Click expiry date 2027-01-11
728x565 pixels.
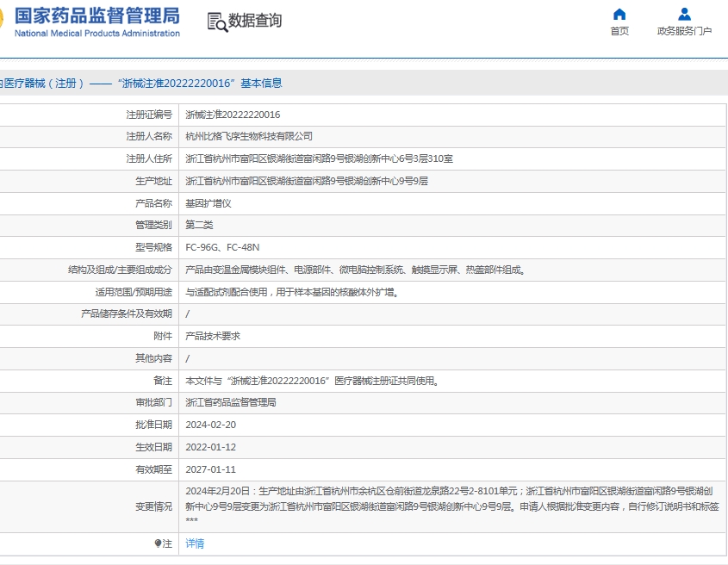click(211, 469)
